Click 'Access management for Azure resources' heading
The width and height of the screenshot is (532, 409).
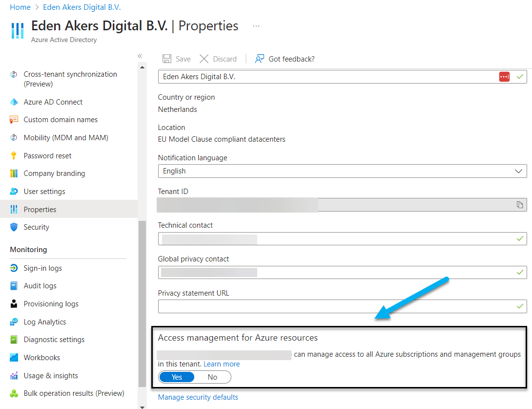[238, 338]
